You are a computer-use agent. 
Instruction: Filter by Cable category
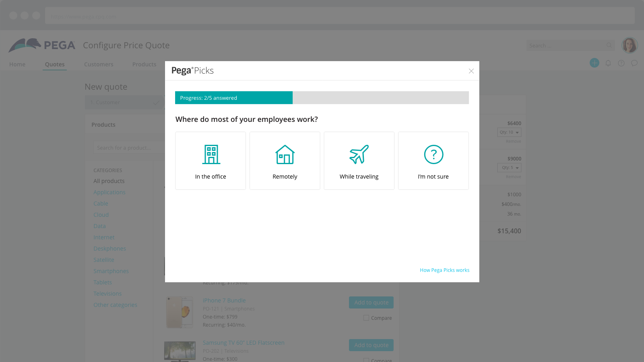tap(101, 204)
